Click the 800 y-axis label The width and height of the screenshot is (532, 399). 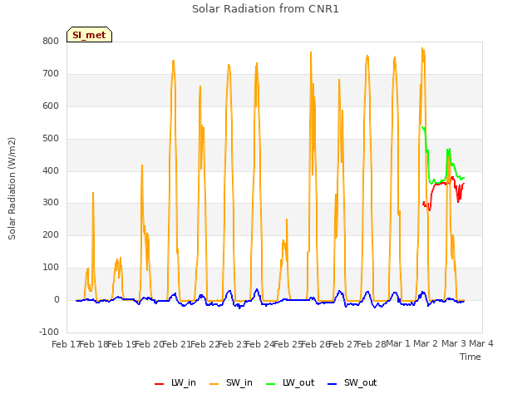pyautogui.click(x=51, y=42)
